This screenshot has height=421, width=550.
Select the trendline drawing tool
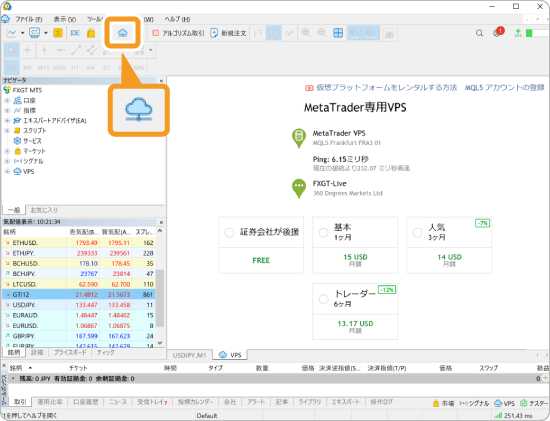coord(76,50)
